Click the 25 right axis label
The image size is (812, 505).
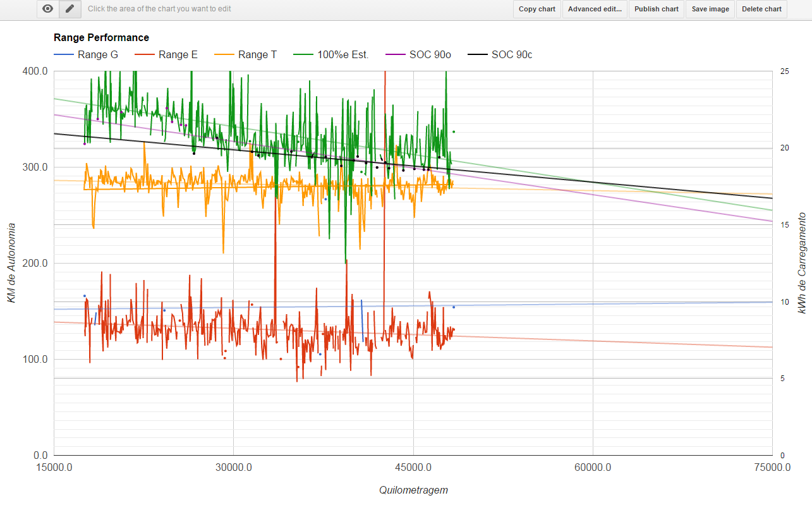click(x=784, y=71)
